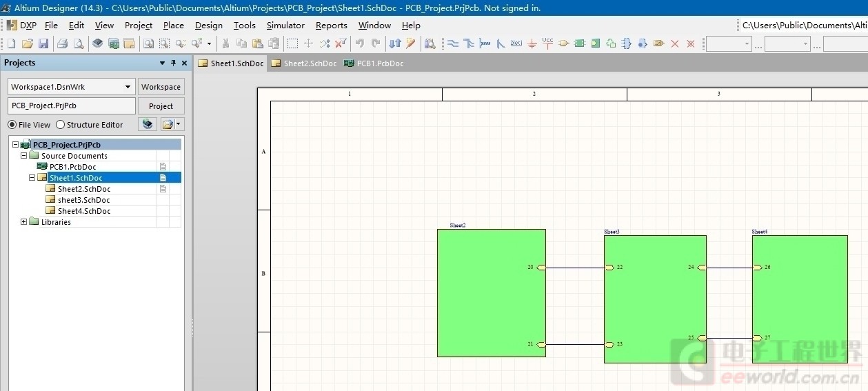Open the Simulator menu

coord(285,25)
